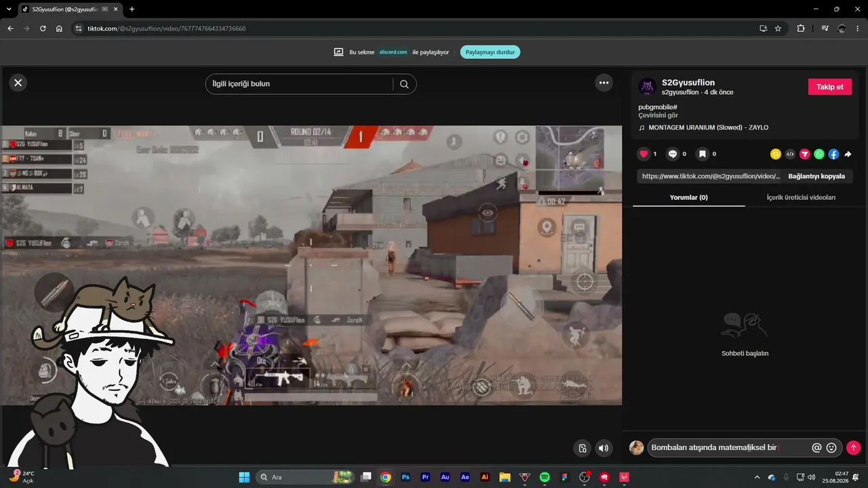Post the comment with the arrow button

(x=853, y=447)
